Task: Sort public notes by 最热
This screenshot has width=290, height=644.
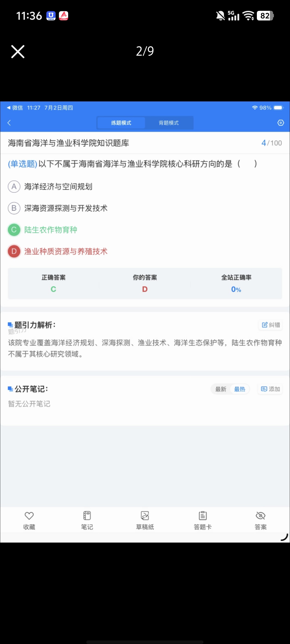Action: (x=239, y=389)
